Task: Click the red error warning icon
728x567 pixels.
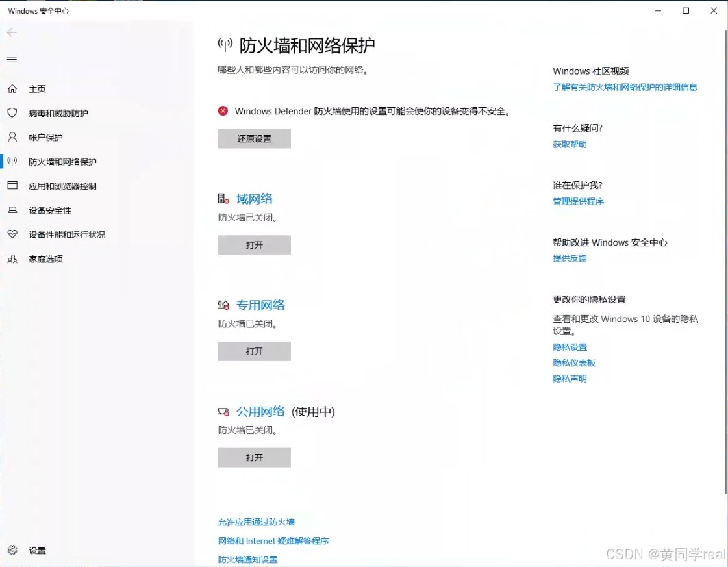Action: coord(223,111)
